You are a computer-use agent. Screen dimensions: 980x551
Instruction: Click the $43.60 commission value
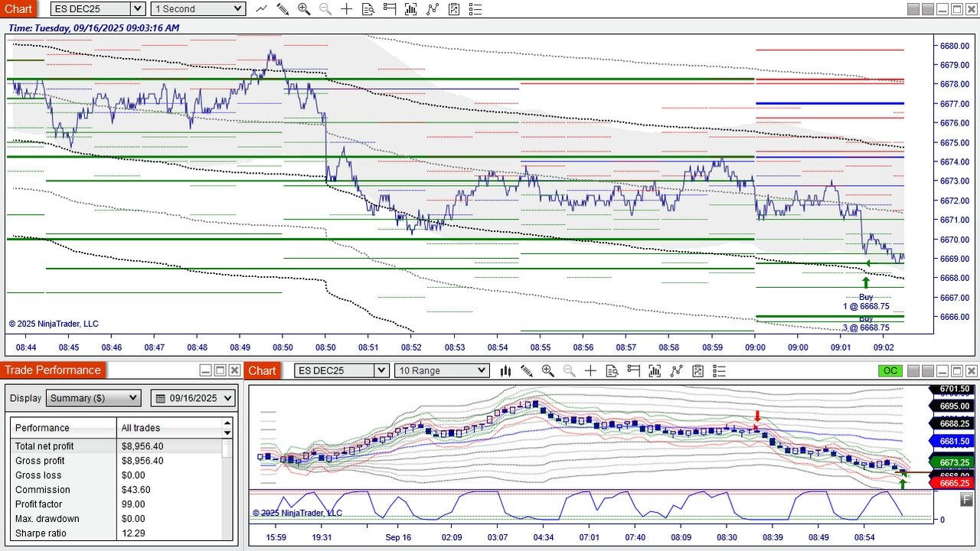click(x=136, y=490)
